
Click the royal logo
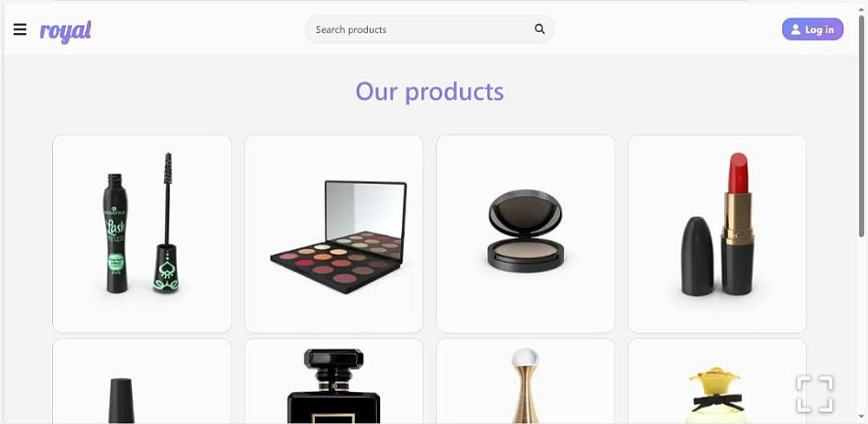pos(65,31)
